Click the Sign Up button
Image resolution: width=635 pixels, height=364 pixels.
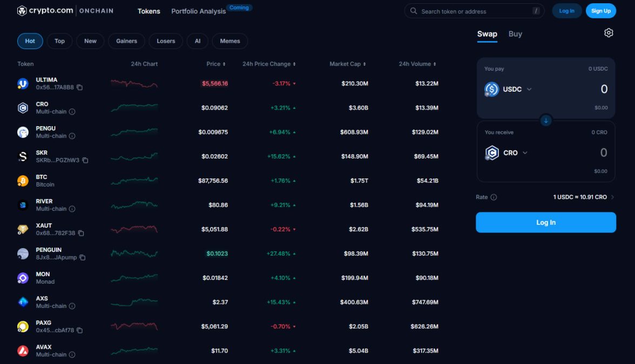600,11
